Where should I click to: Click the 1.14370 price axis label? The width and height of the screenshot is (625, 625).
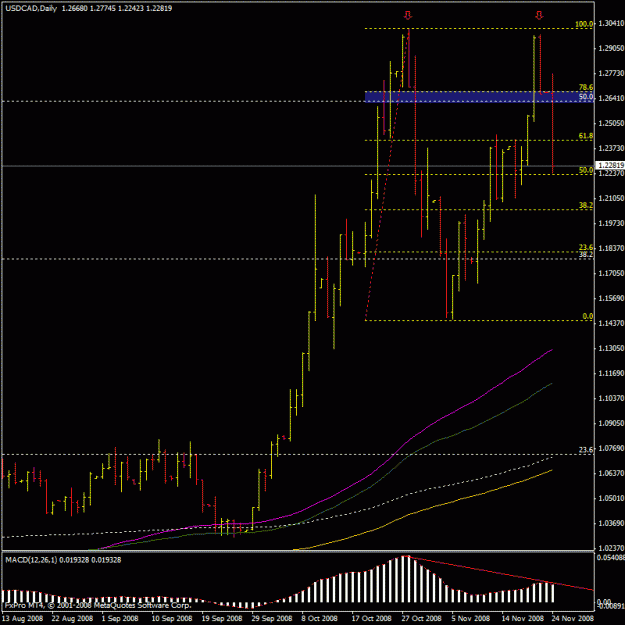tap(611, 323)
